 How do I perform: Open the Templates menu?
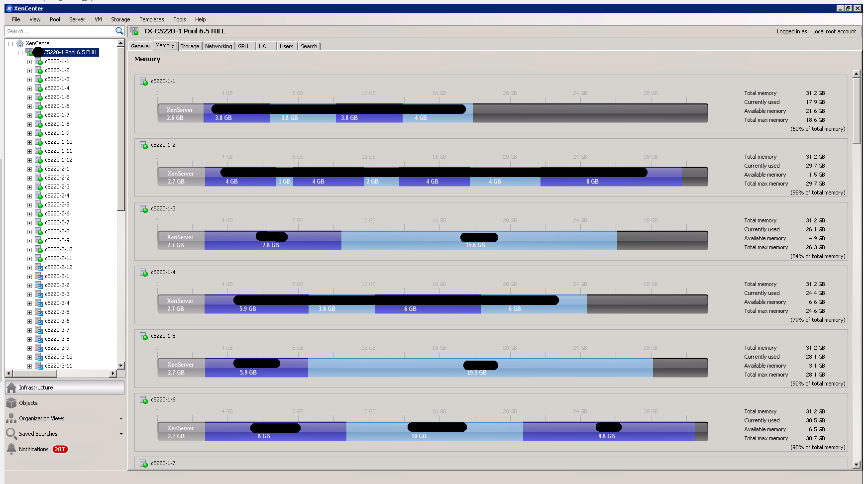point(151,19)
